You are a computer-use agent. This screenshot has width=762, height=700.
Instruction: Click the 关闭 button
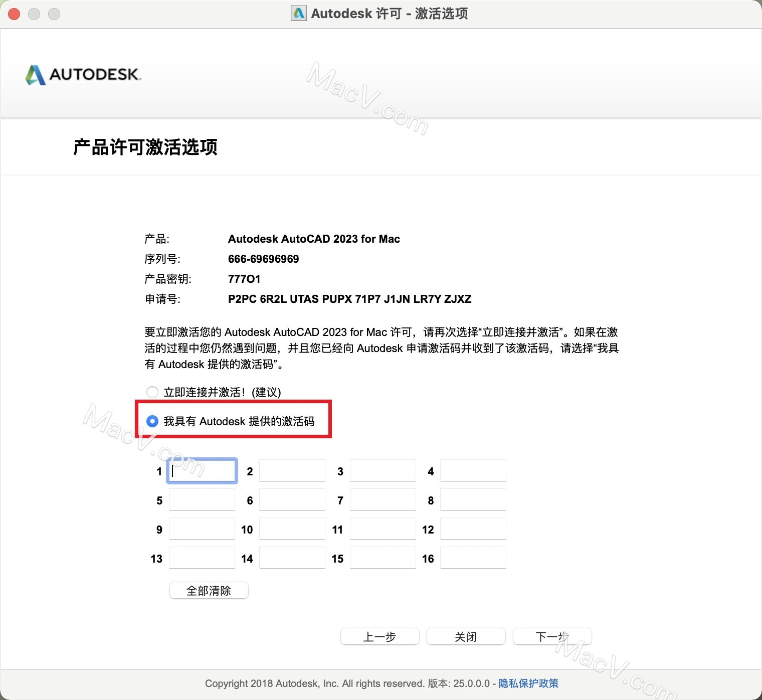coord(466,637)
